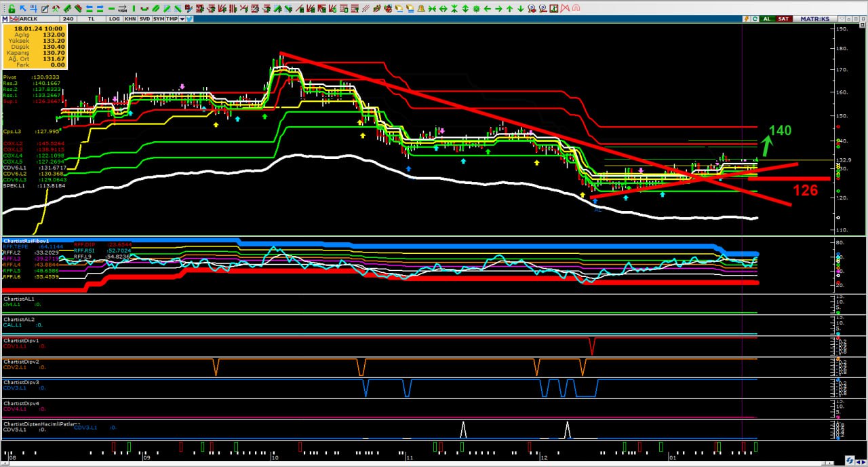Open the TL currency selector
The width and height of the screenshot is (868, 467).
[x=92, y=19]
